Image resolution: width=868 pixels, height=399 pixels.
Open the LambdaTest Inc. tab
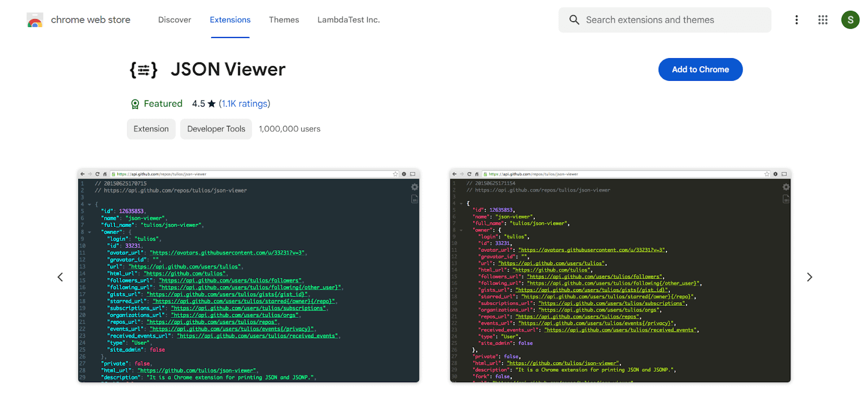348,20
